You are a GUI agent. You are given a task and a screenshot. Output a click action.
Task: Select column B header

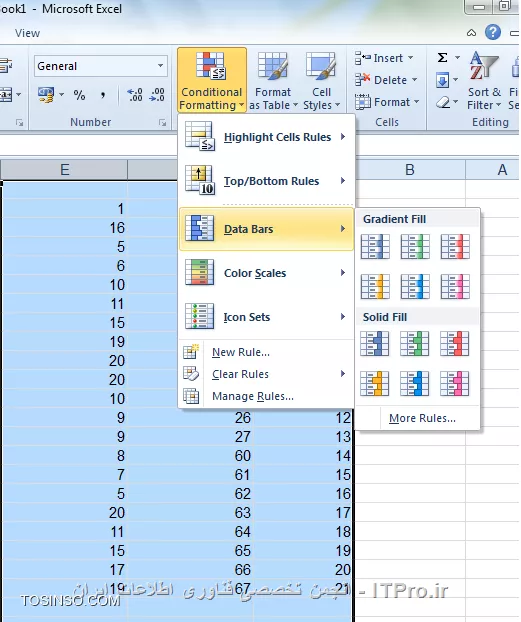click(x=410, y=170)
